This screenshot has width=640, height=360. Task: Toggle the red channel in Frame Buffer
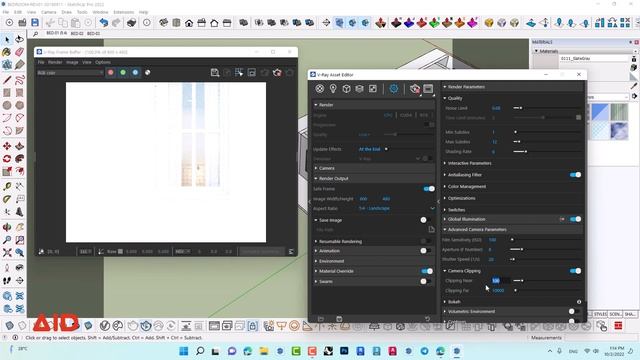[x=111, y=73]
